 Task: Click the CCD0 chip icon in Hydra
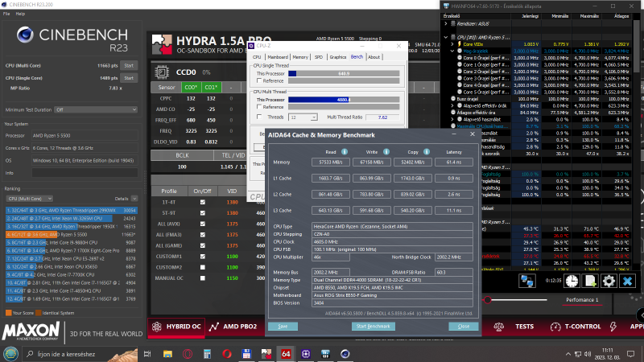tap(162, 72)
